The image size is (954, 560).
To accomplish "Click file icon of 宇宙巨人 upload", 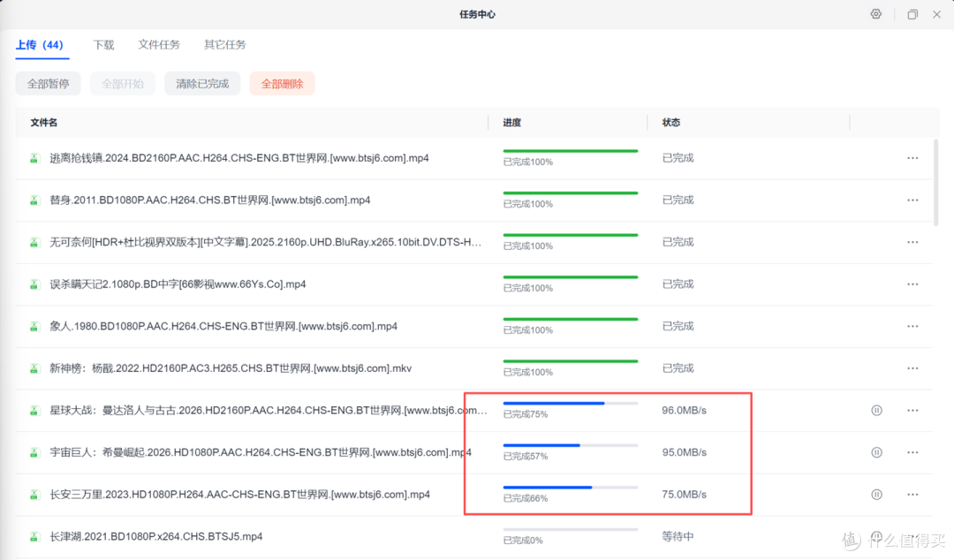I will click(x=34, y=452).
